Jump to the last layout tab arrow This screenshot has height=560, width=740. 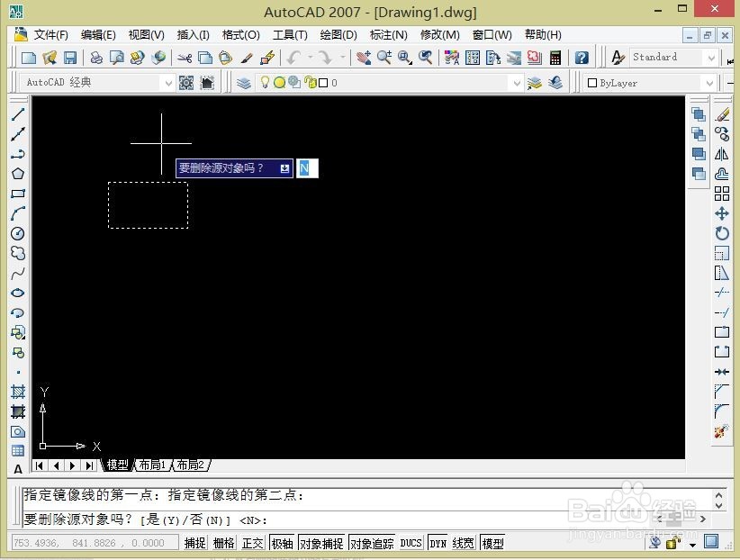pos(89,465)
